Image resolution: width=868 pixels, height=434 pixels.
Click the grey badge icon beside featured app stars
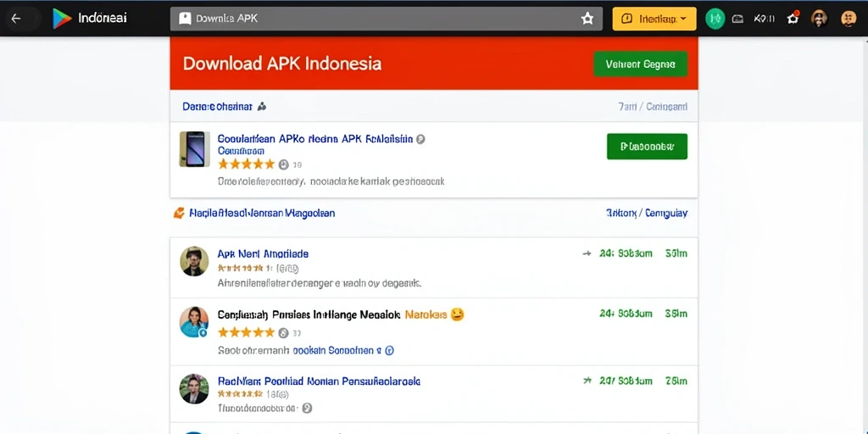283,164
